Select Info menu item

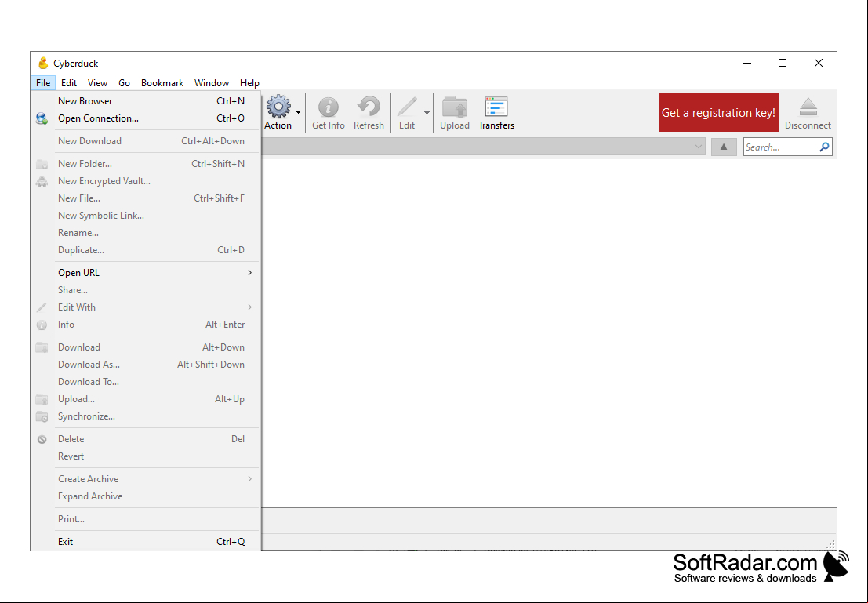click(146, 324)
